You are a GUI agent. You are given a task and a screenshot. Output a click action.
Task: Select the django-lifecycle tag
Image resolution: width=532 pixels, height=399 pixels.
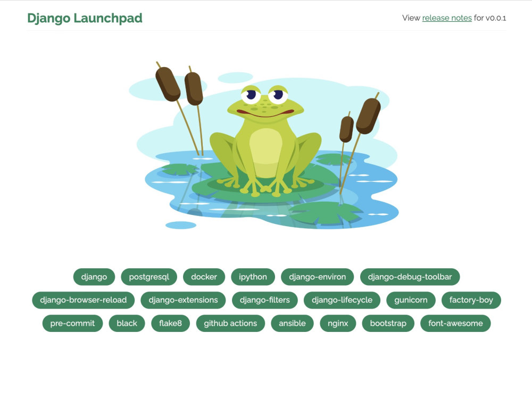coord(342,300)
